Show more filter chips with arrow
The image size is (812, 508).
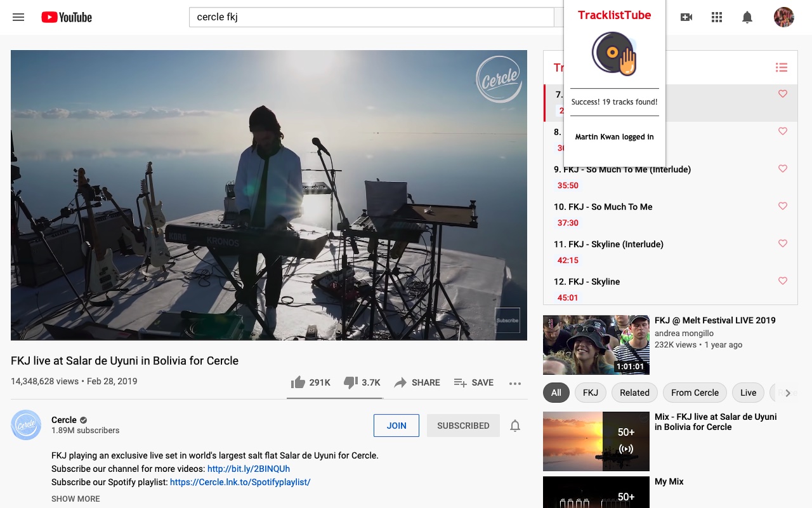788,393
